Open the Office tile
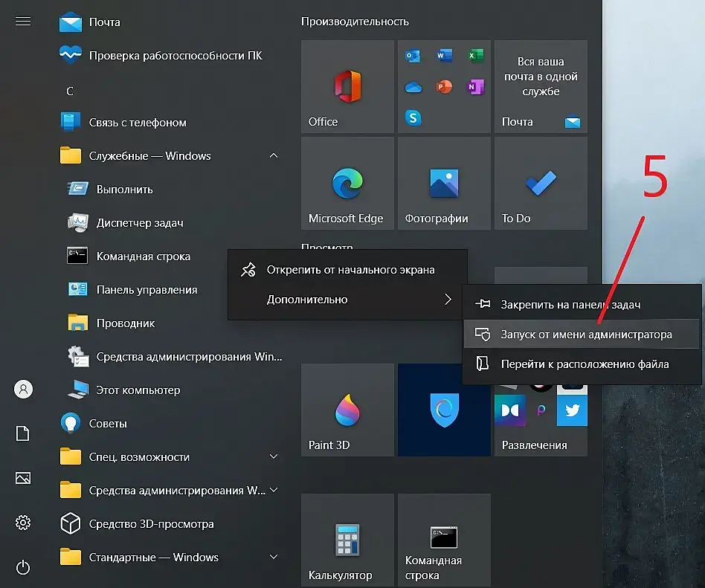Screen dimensions: 705x588 point(347,86)
